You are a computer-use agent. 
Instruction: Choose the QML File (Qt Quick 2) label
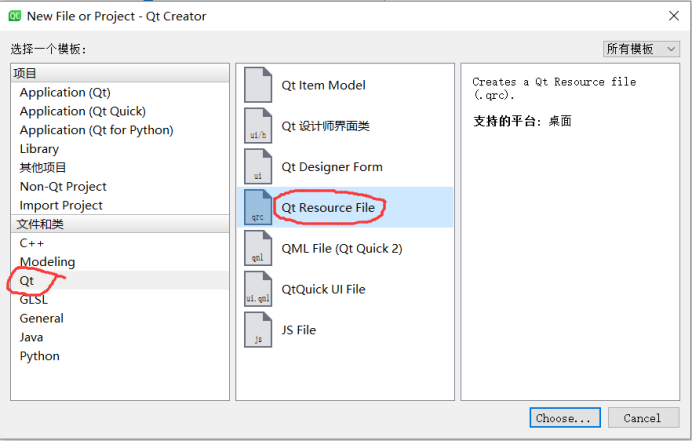coord(342,248)
